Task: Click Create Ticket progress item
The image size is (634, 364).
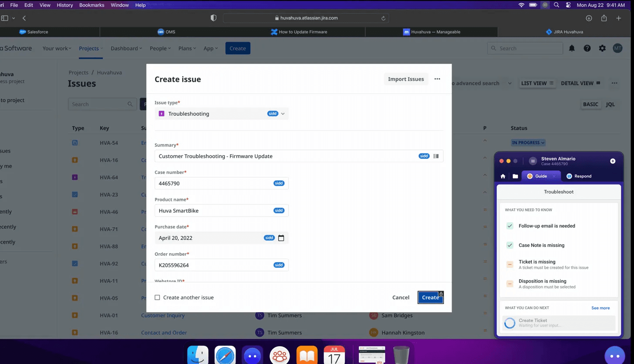Action: click(x=559, y=323)
